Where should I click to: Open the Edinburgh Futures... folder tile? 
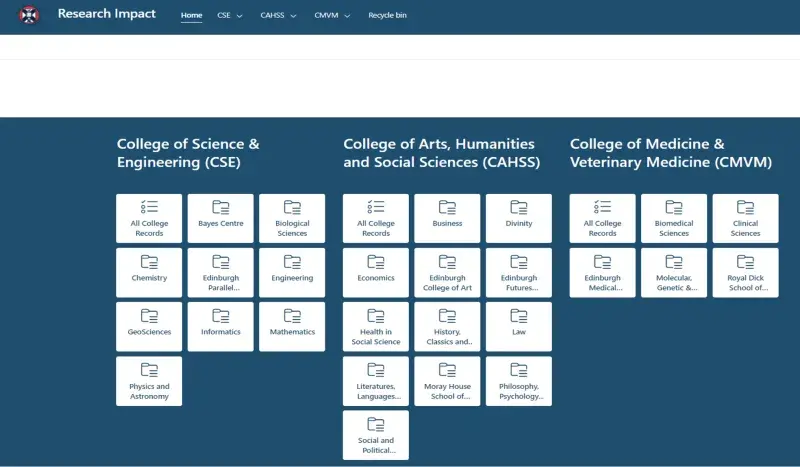point(519,273)
